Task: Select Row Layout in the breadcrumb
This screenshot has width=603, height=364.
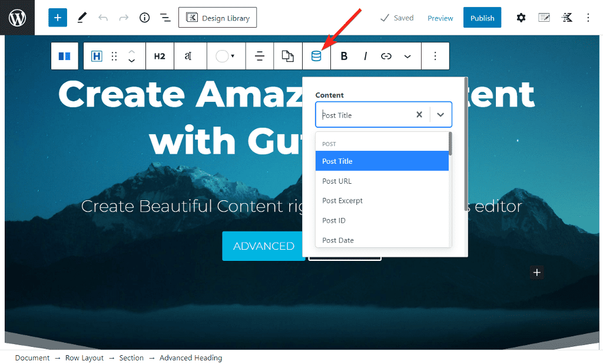Action: point(84,358)
